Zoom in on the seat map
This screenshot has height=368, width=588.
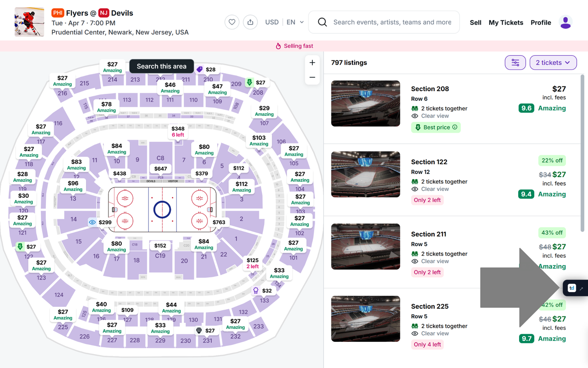tap(312, 63)
